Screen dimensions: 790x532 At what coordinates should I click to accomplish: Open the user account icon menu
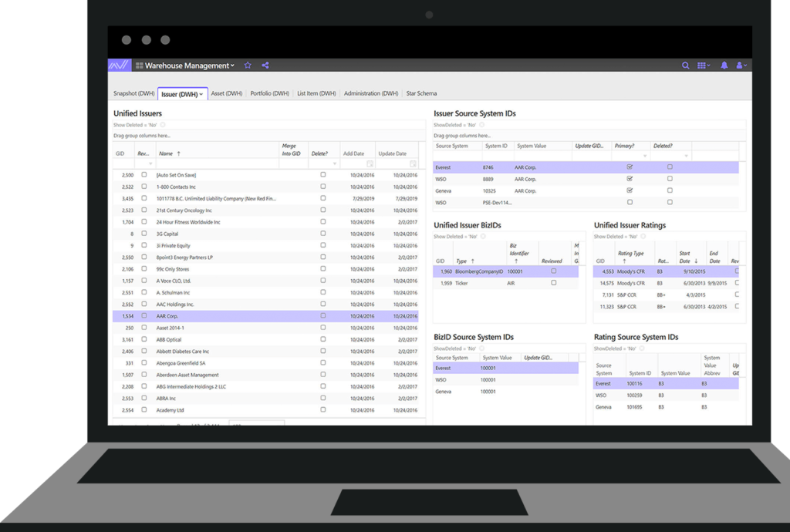(x=741, y=66)
